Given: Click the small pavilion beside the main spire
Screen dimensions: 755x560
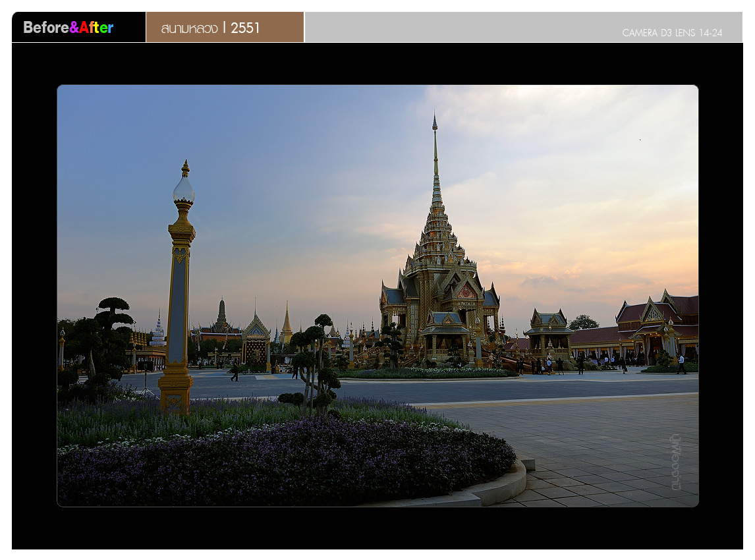Looking at the screenshot, I should (x=548, y=334).
